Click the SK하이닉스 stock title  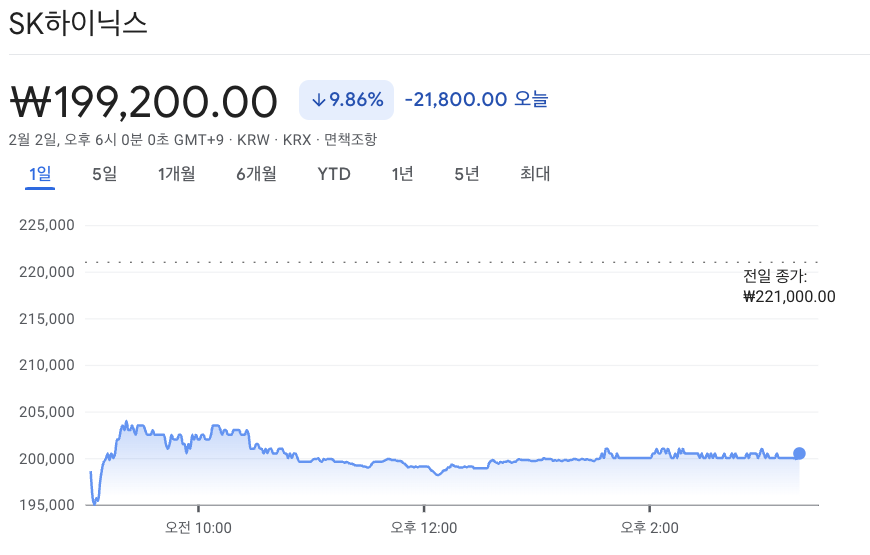pyautogui.click(x=78, y=24)
